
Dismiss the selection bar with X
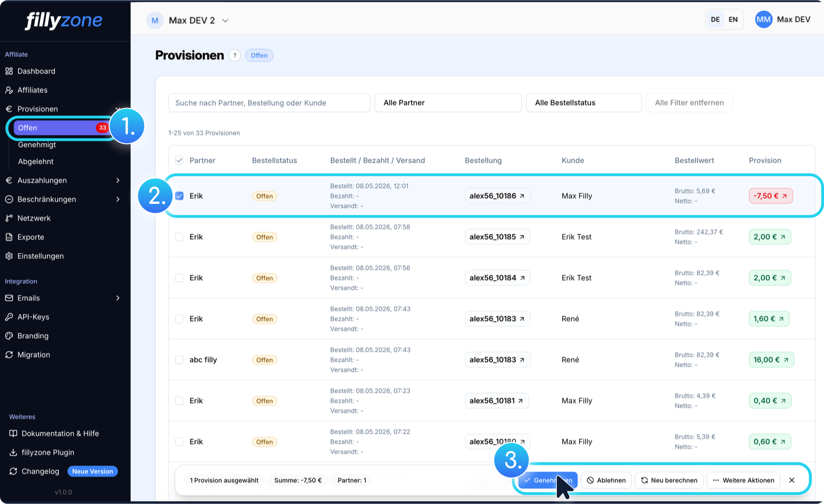792,481
